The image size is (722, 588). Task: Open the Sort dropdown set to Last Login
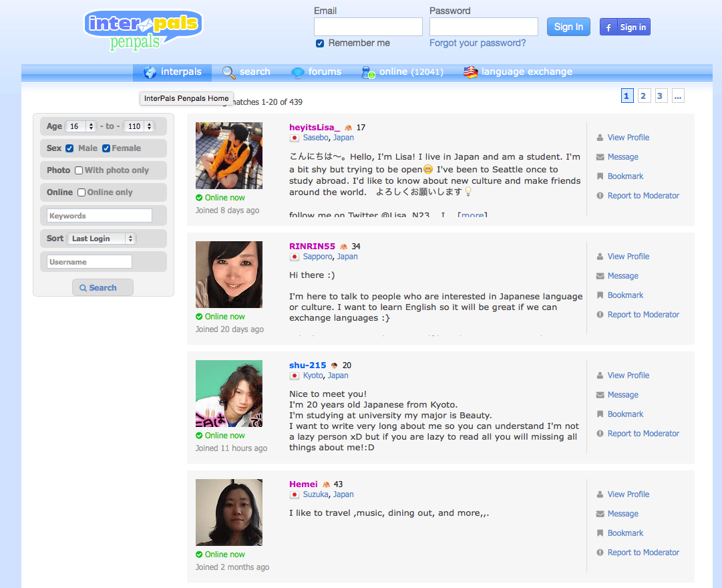pyautogui.click(x=102, y=239)
